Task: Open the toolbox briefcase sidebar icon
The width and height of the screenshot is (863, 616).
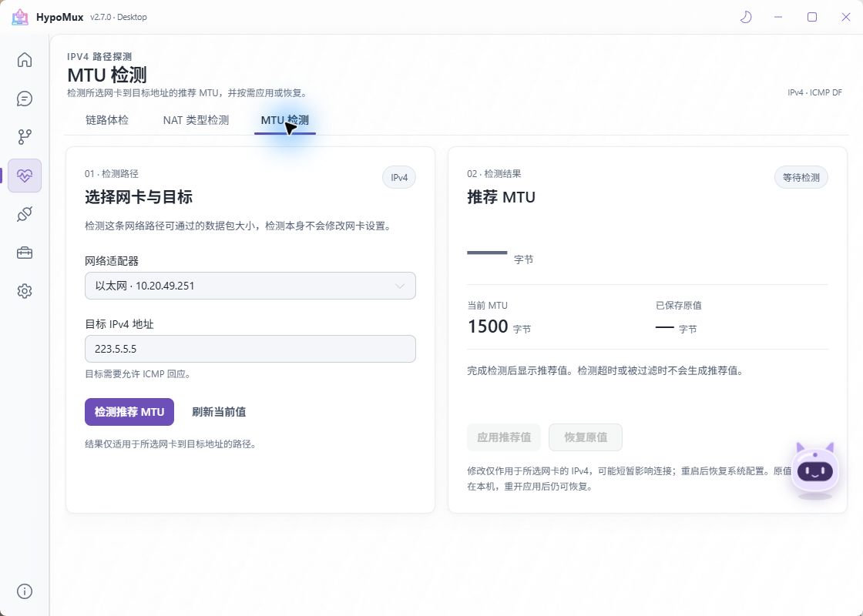Action: pos(24,253)
